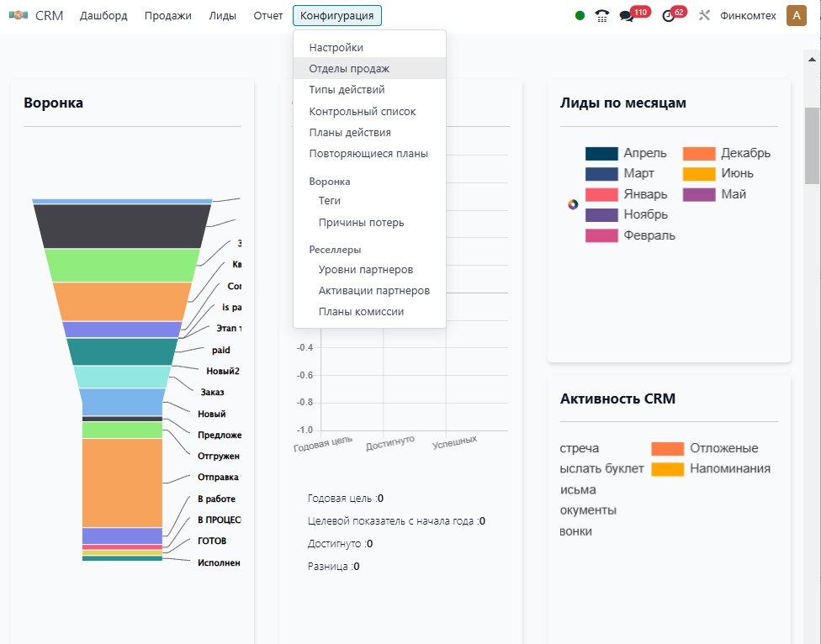Switch company via Финкомтех

coord(748,15)
